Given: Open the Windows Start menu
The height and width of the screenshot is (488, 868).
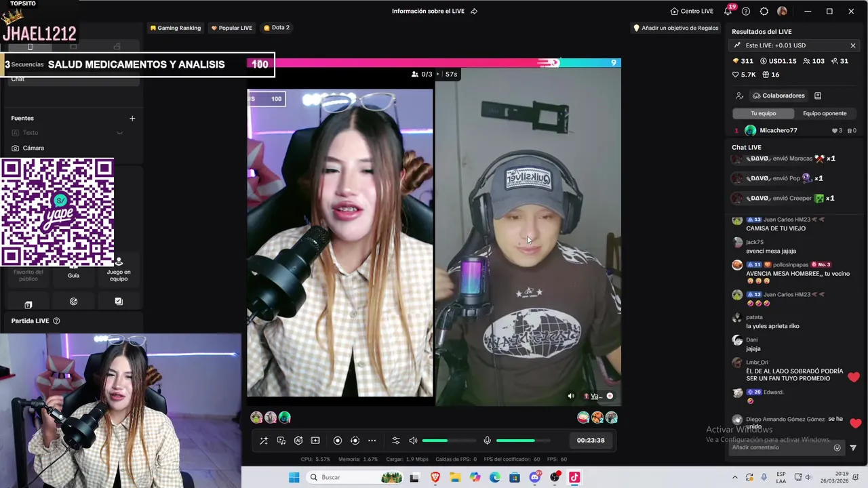Looking at the screenshot, I should coord(294,477).
